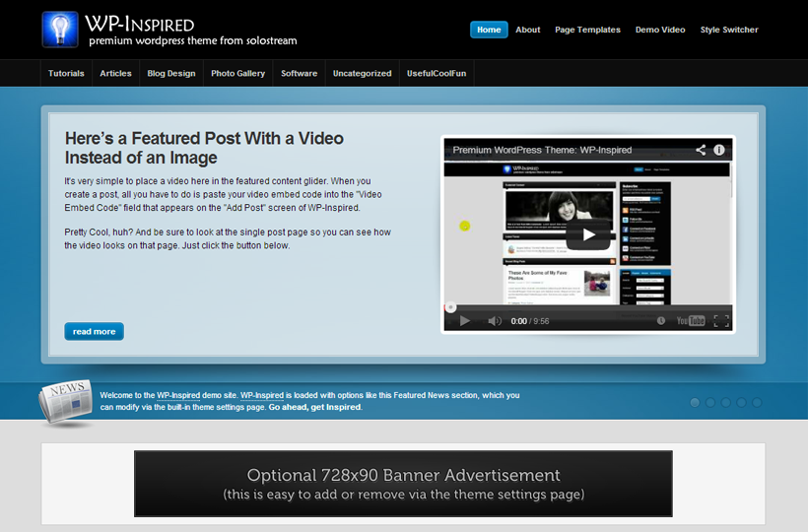Open the featured video post title

(204, 148)
